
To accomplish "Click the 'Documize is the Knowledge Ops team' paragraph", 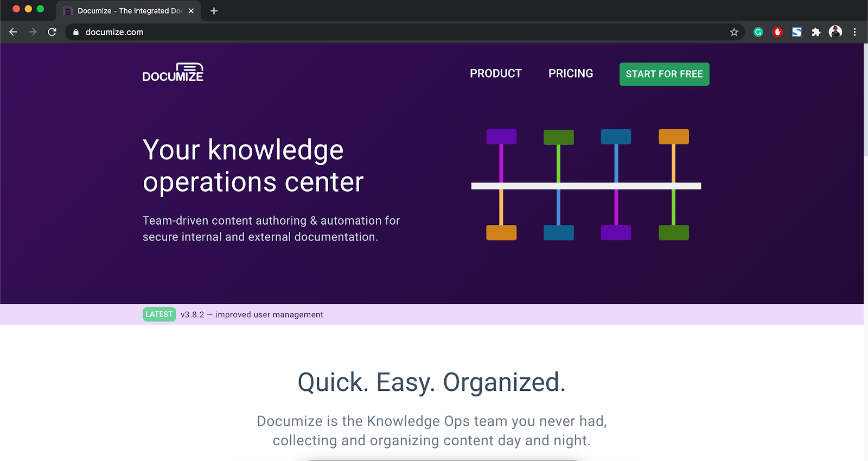I will point(432,431).
